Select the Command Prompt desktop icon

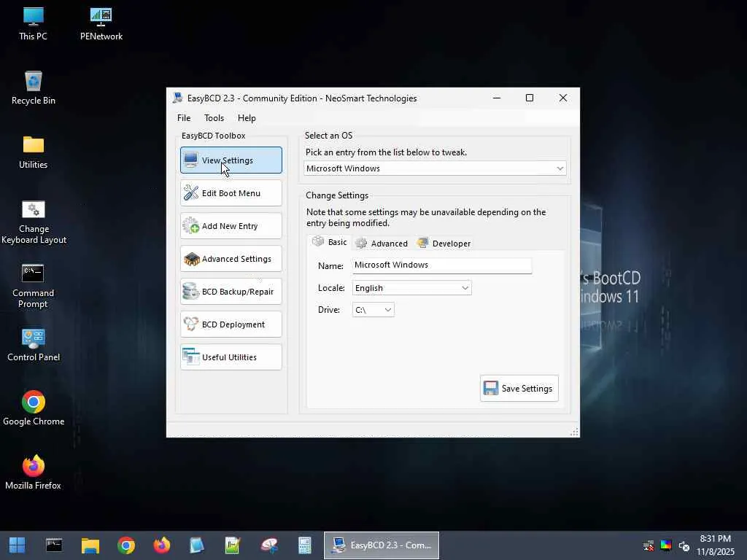coord(34,286)
